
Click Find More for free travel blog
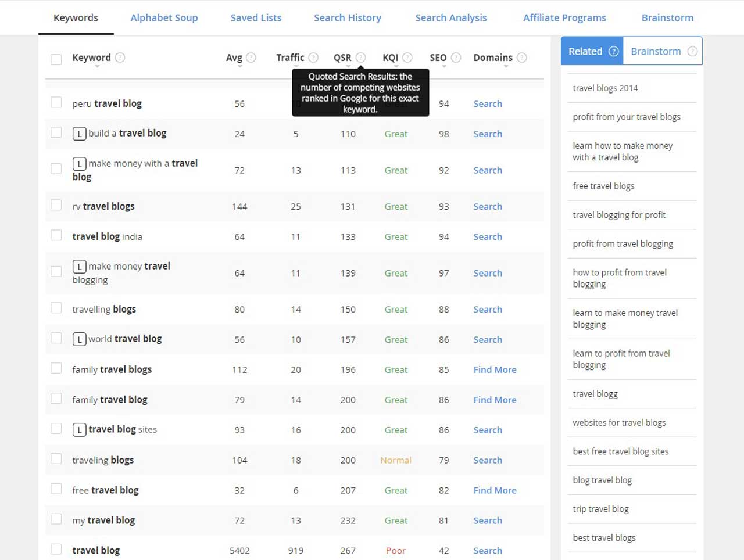pos(495,491)
